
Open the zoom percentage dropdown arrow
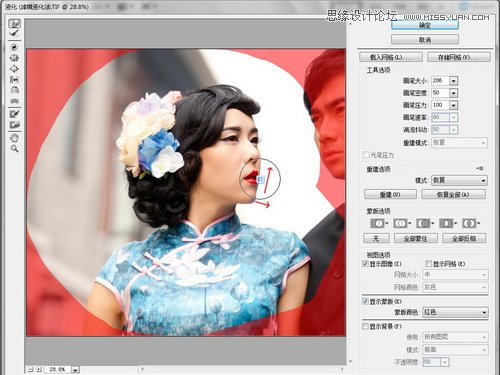[x=76, y=369]
